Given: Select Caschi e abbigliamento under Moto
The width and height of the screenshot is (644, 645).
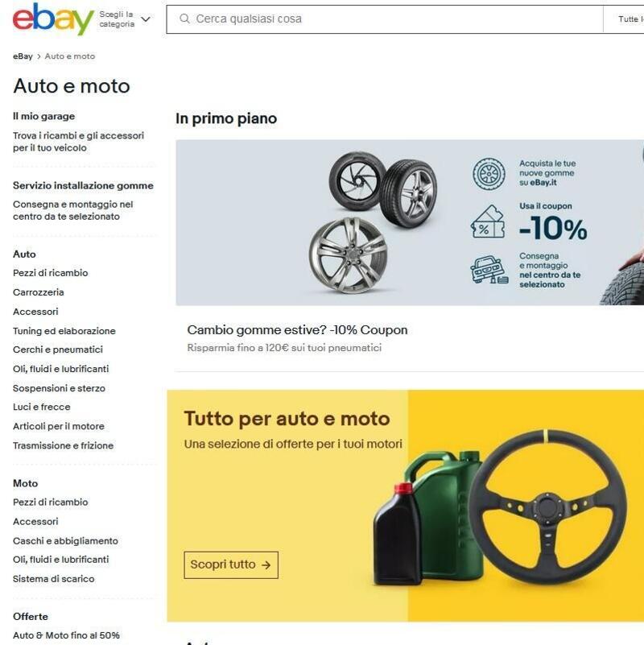Looking at the screenshot, I should click(x=65, y=541).
